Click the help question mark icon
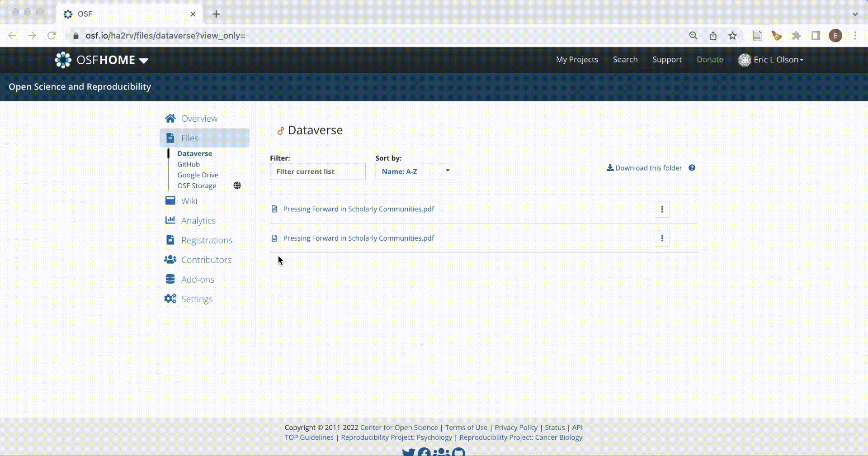The image size is (868, 456). (x=692, y=168)
